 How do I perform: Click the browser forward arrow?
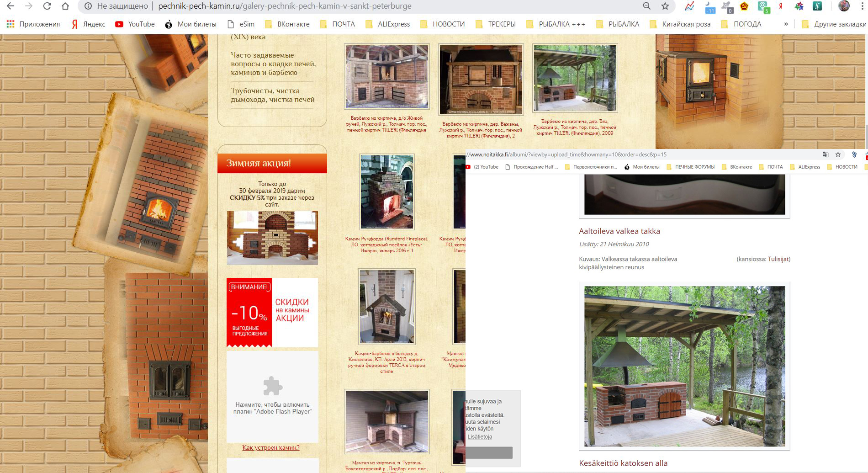click(x=28, y=6)
